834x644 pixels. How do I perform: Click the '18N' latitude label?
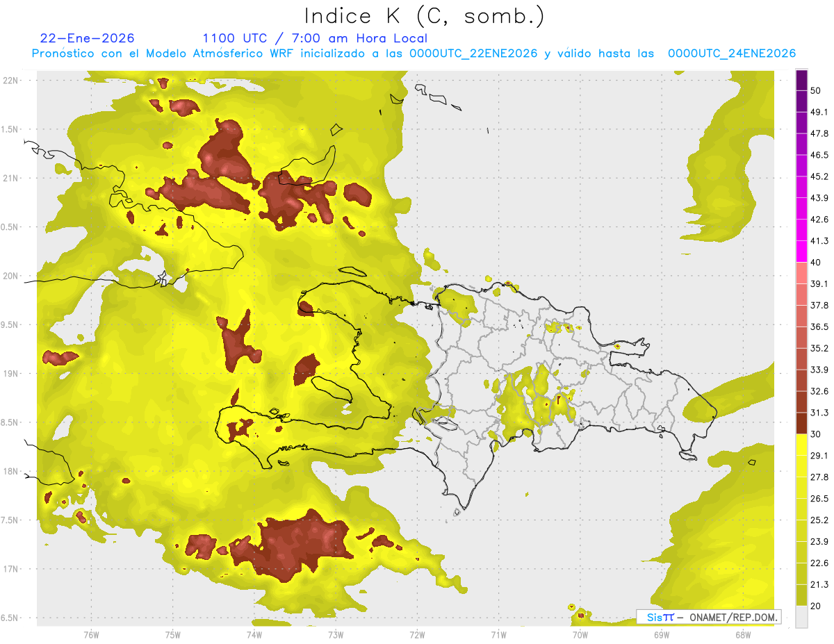(x=11, y=471)
